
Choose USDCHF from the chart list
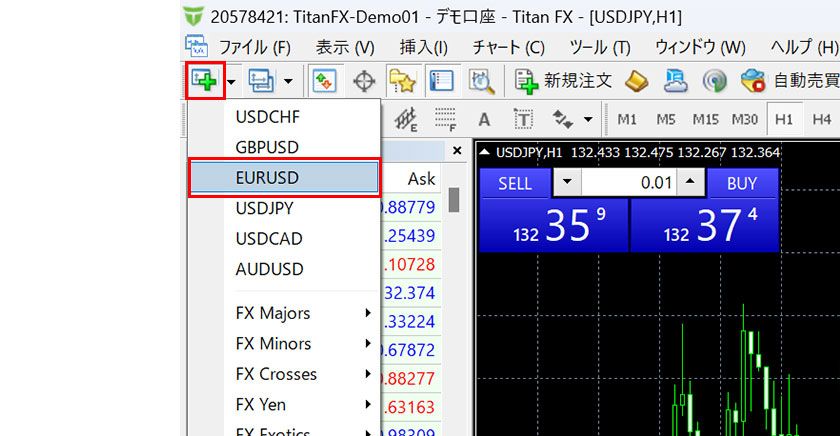click(284, 117)
